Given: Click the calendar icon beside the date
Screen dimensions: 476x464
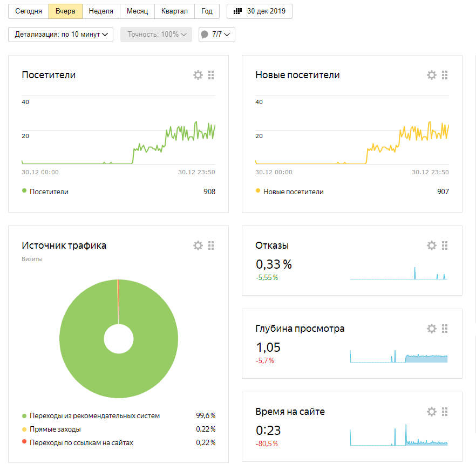Looking at the screenshot, I should (237, 11).
